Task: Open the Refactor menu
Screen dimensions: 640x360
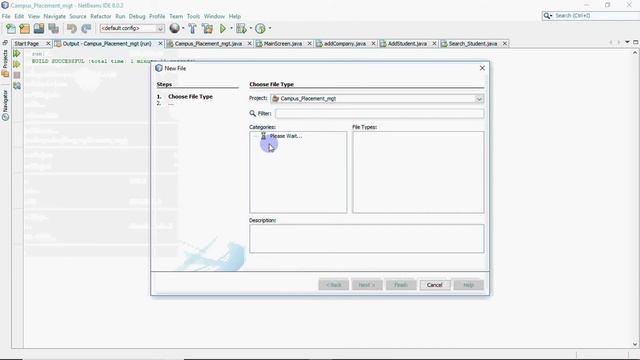Action: 100,16
